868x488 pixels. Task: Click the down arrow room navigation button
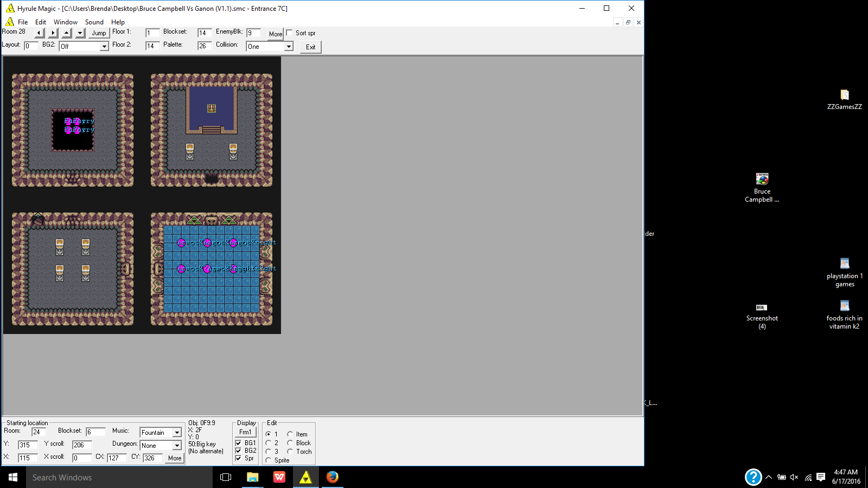[x=80, y=33]
